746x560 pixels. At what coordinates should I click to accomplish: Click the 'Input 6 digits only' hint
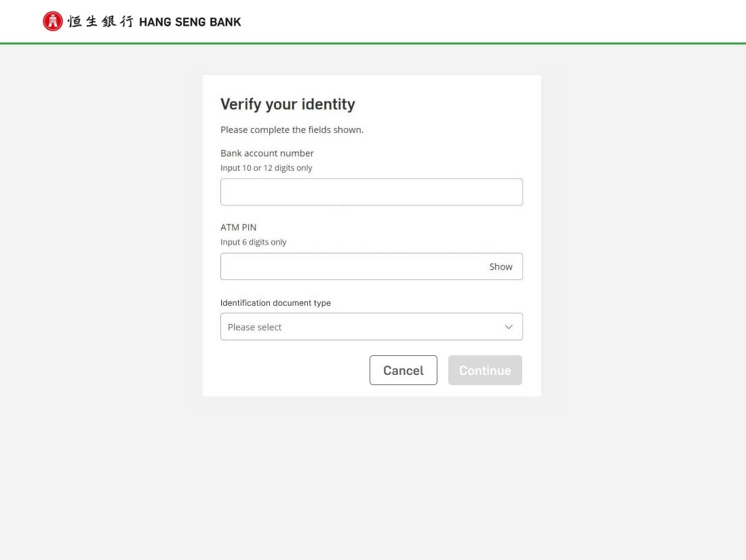[253, 242]
